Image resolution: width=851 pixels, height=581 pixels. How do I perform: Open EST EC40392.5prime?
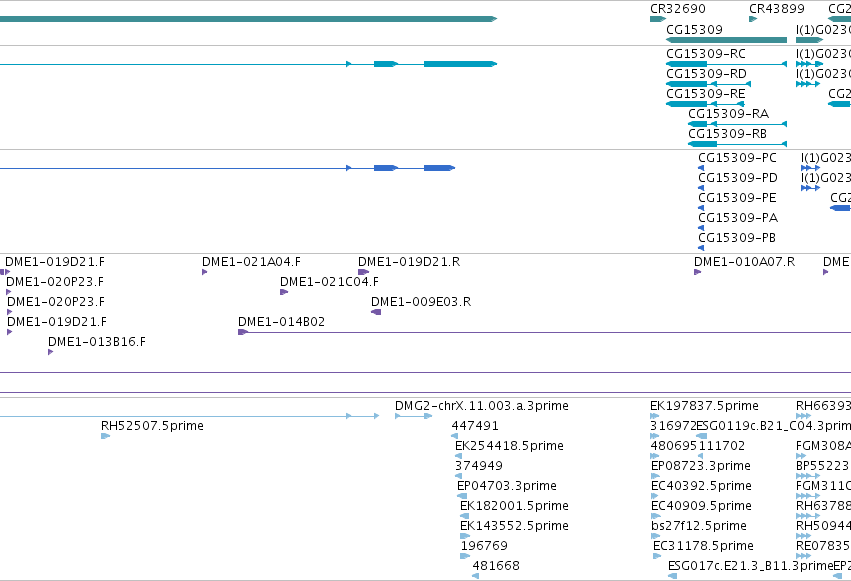[x=701, y=487]
